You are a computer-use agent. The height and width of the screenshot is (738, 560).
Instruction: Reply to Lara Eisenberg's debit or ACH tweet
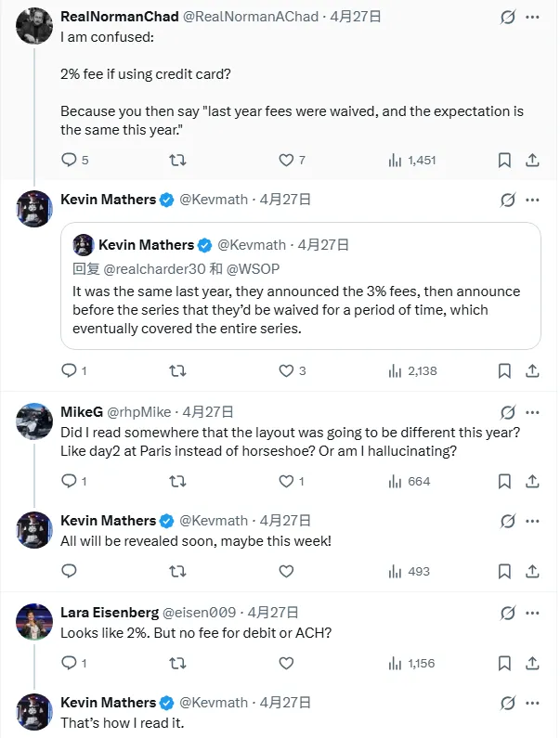coord(69,663)
